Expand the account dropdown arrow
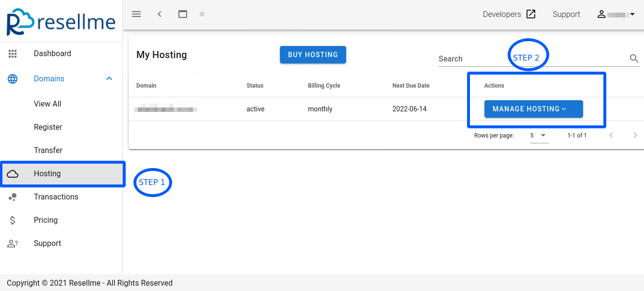The image size is (644, 291). tap(632, 15)
